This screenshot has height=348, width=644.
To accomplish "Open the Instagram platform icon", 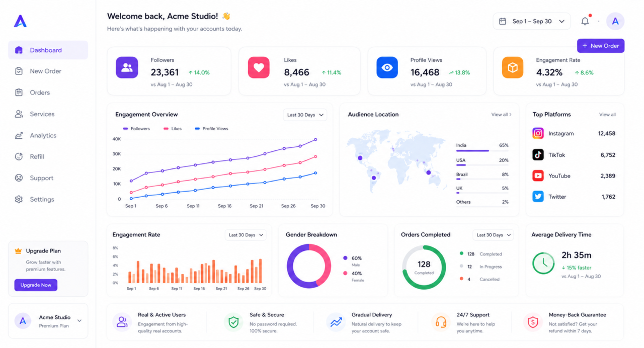I will 538,133.
